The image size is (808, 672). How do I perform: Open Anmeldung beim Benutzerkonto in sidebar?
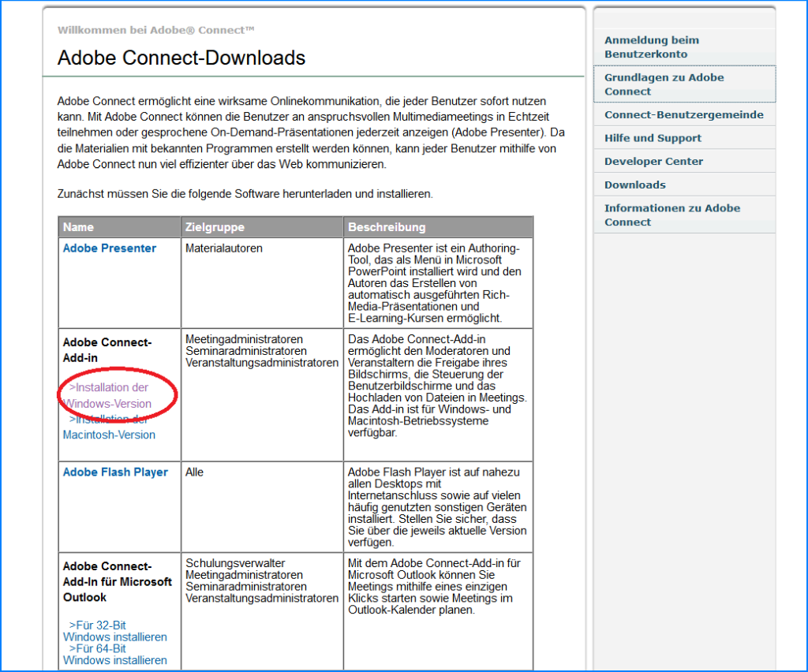[x=651, y=47]
